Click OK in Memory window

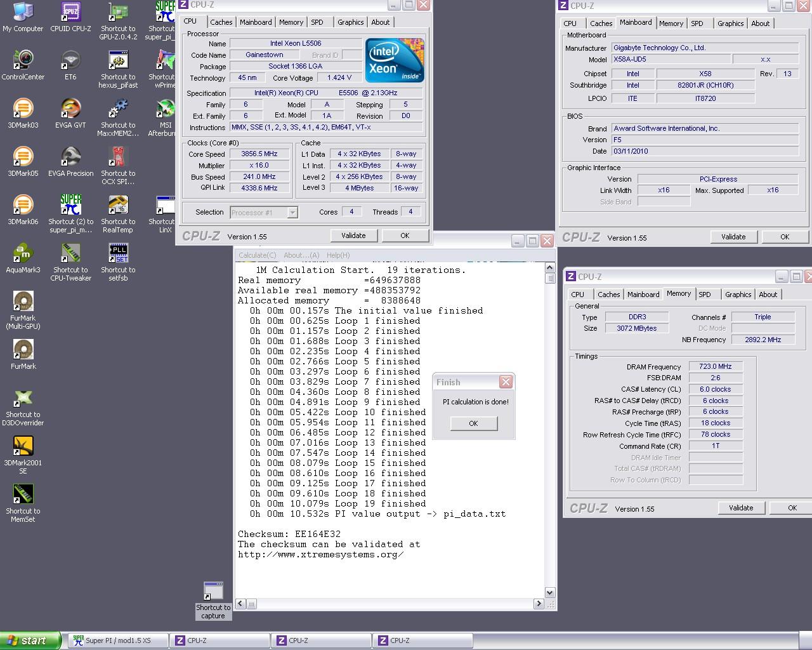(792, 508)
